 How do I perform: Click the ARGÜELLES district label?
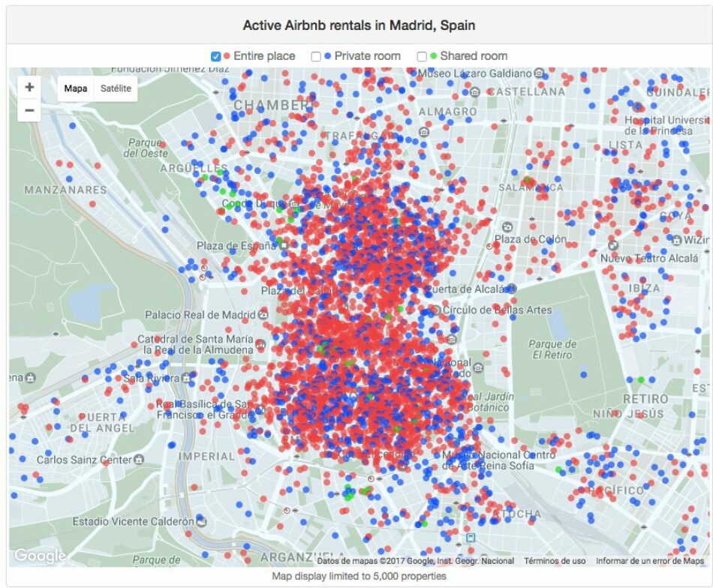point(194,169)
